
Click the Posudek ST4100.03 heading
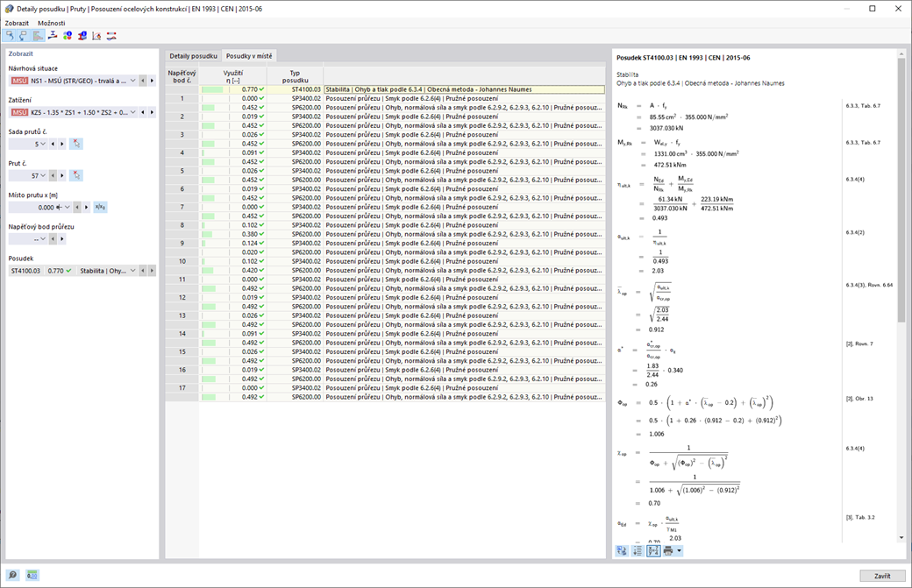683,58
